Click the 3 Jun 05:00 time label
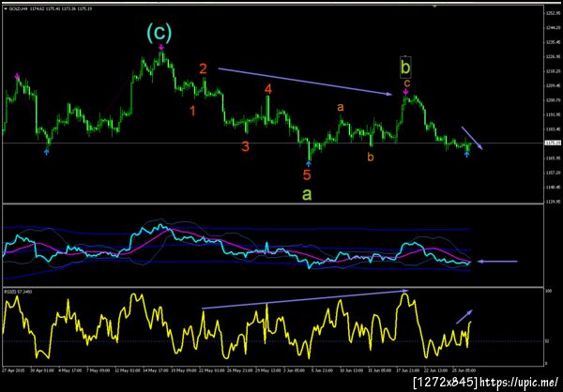Image resolution: width=563 pixels, height=392 pixels. (292, 369)
